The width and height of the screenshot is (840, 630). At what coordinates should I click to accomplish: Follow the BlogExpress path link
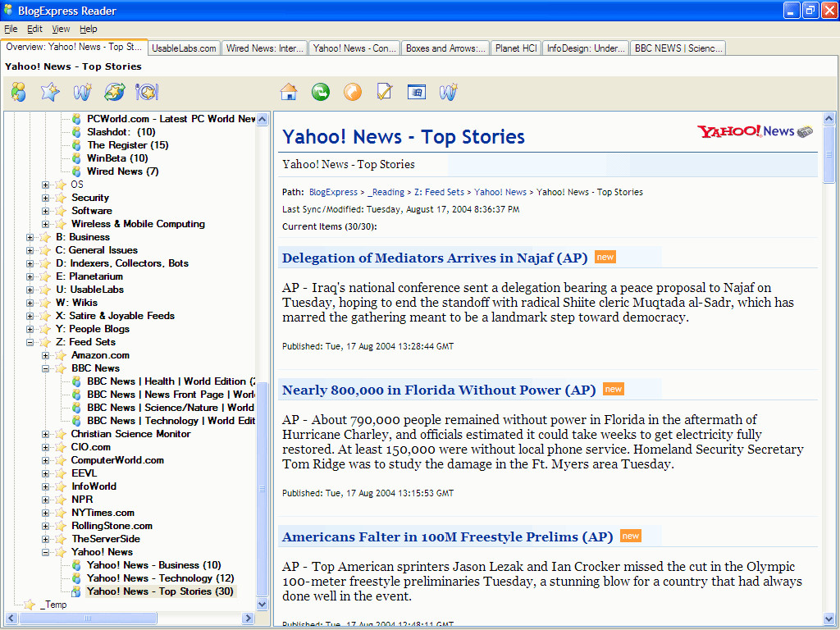coord(333,192)
